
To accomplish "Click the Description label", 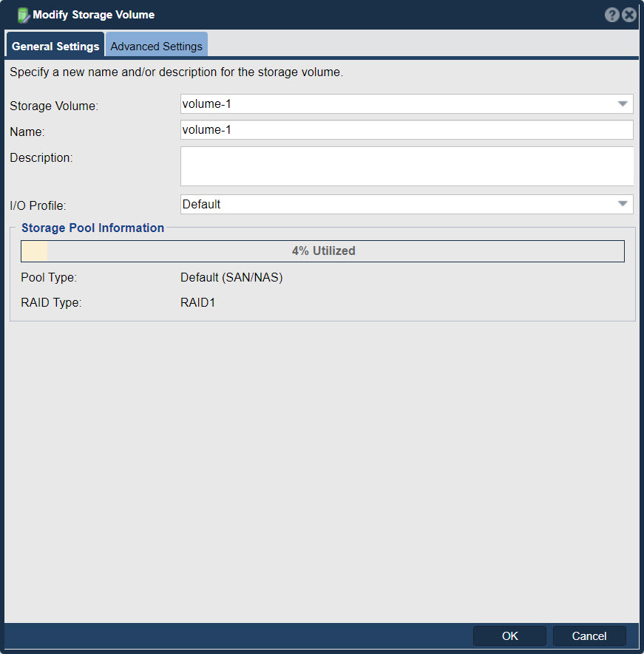I will pos(41,157).
